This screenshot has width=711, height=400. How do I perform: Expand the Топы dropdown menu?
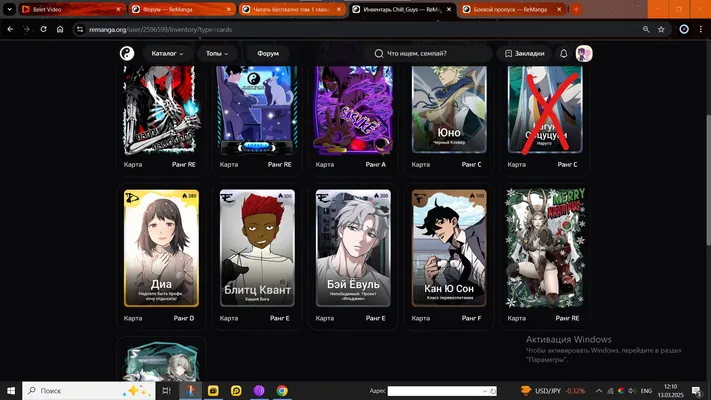[217, 54]
